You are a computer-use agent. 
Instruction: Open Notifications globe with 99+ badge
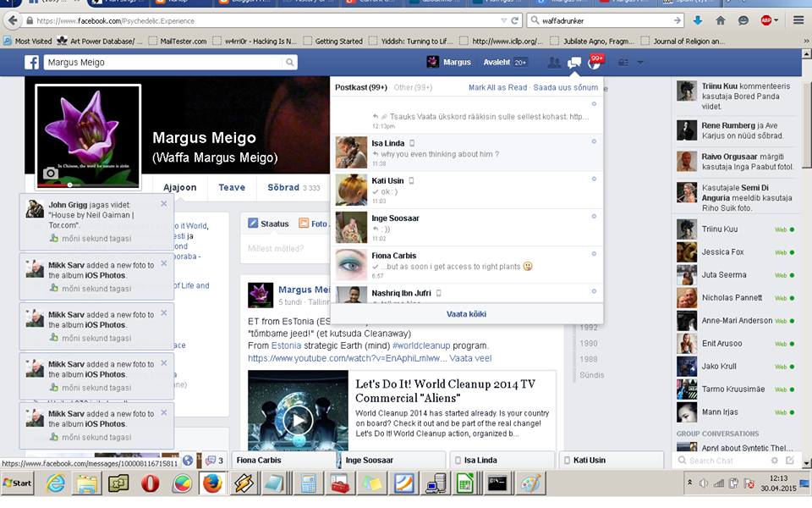(595, 62)
